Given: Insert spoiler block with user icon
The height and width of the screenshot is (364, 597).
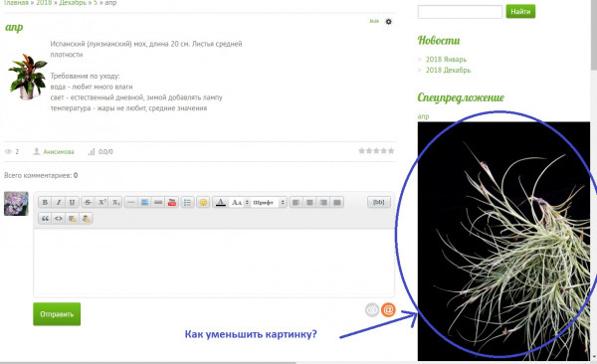Looking at the screenshot, I should pyautogui.click(x=86, y=219).
